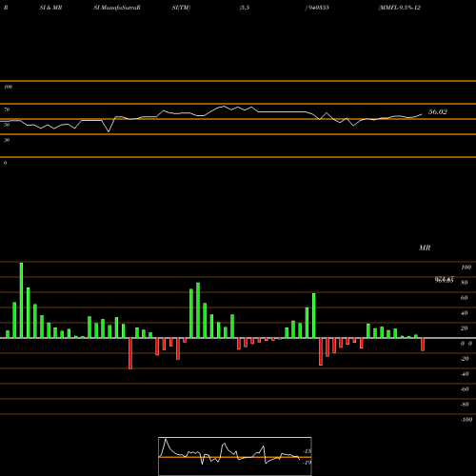The width and height of the screenshot is (476, 476).
Task: Click MR axis label 20
Action: [x=465, y=328]
